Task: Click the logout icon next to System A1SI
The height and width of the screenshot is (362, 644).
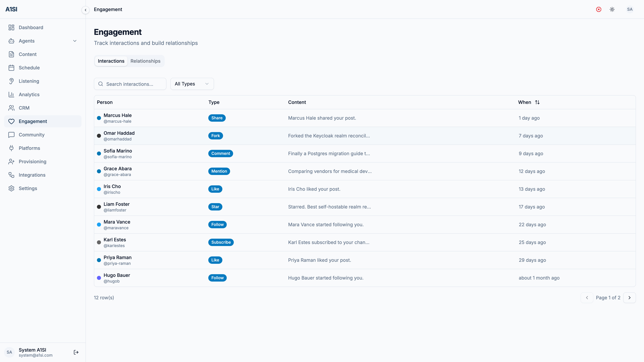Action: (76, 352)
